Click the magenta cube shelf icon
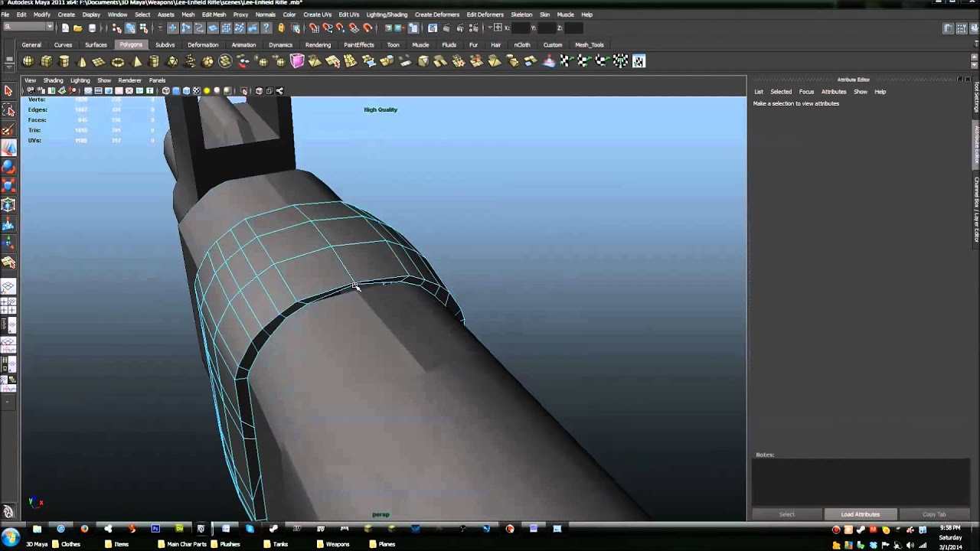The image size is (980, 551). click(298, 61)
